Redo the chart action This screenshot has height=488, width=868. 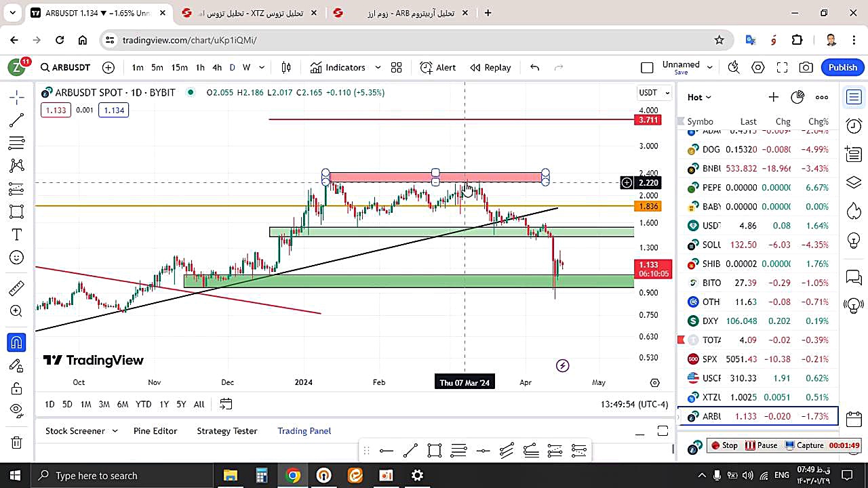click(559, 67)
